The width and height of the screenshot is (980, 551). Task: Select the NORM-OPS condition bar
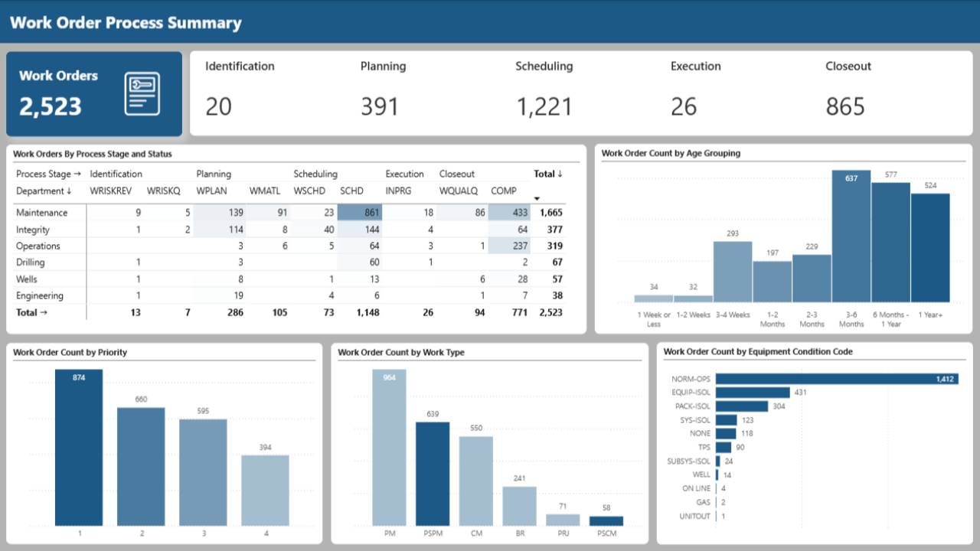(x=837, y=379)
